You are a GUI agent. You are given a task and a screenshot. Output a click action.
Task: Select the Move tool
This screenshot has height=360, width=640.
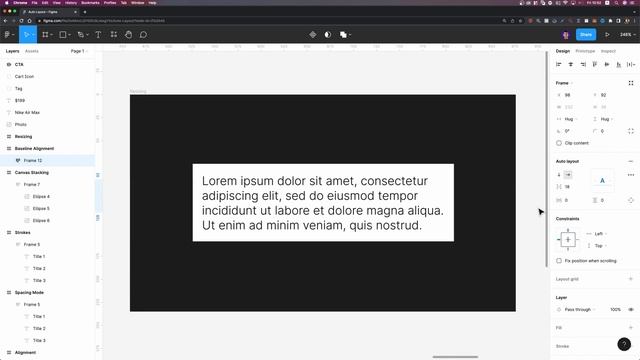tap(26, 35)
